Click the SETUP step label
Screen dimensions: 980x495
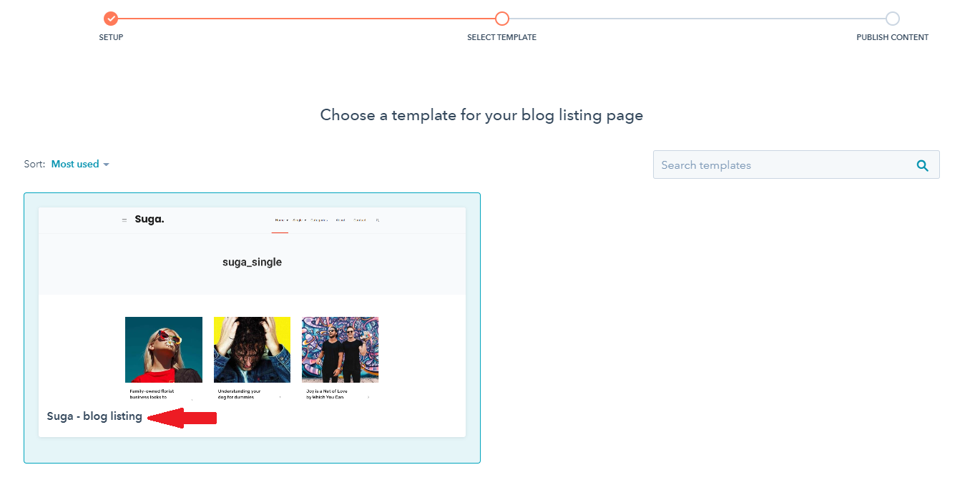[x=111, y=37]
